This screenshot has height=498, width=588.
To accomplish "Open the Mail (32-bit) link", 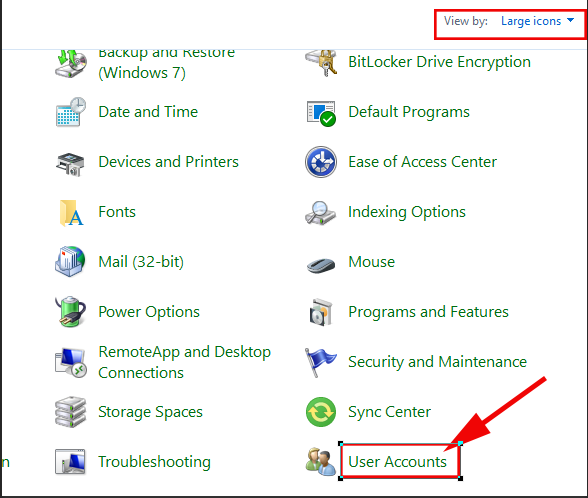I will pyautogui.click(x=141, y=262).
